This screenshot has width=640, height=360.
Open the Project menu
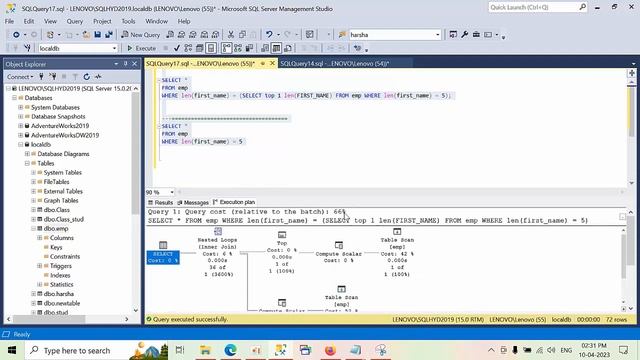(102, 21)
